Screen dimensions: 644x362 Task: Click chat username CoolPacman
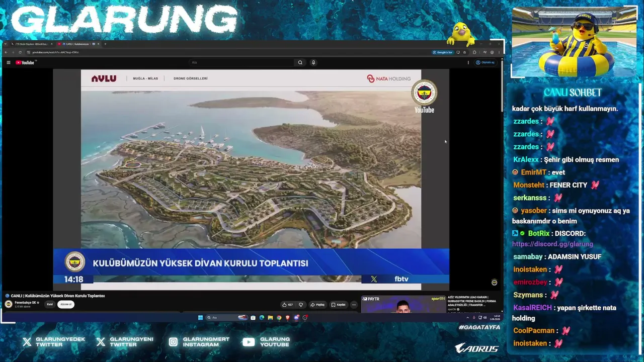tap(534, 331)
